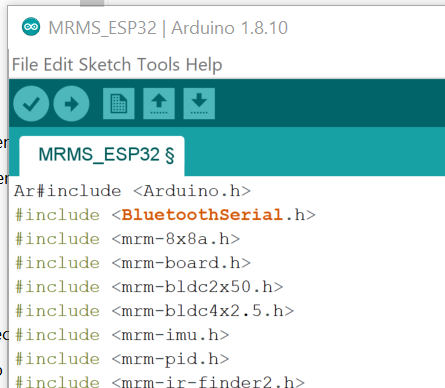Open the Sketch menu
Viewport: 445px width, 388px height.
105,64
